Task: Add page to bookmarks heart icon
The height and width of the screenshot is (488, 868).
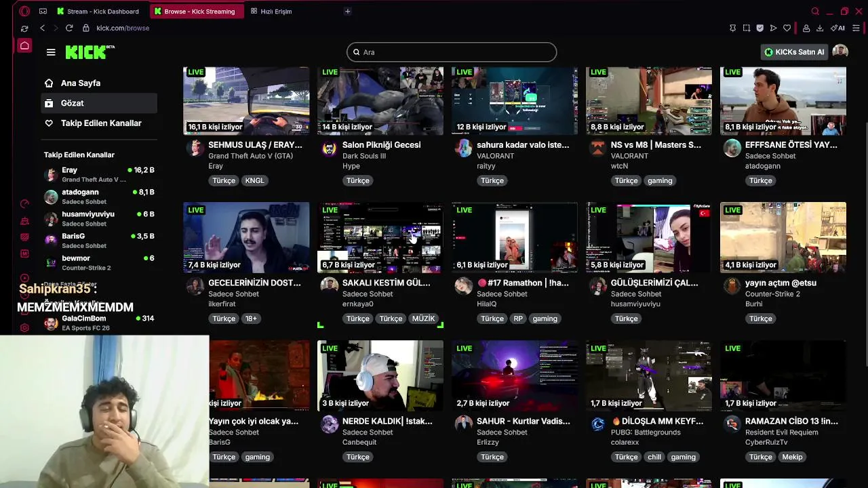Action: click(787, 28)
